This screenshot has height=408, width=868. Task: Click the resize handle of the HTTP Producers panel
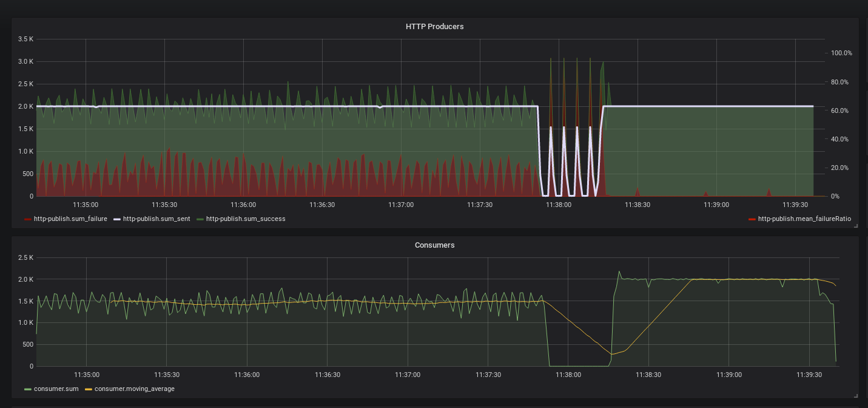click(x=856, y=226)
